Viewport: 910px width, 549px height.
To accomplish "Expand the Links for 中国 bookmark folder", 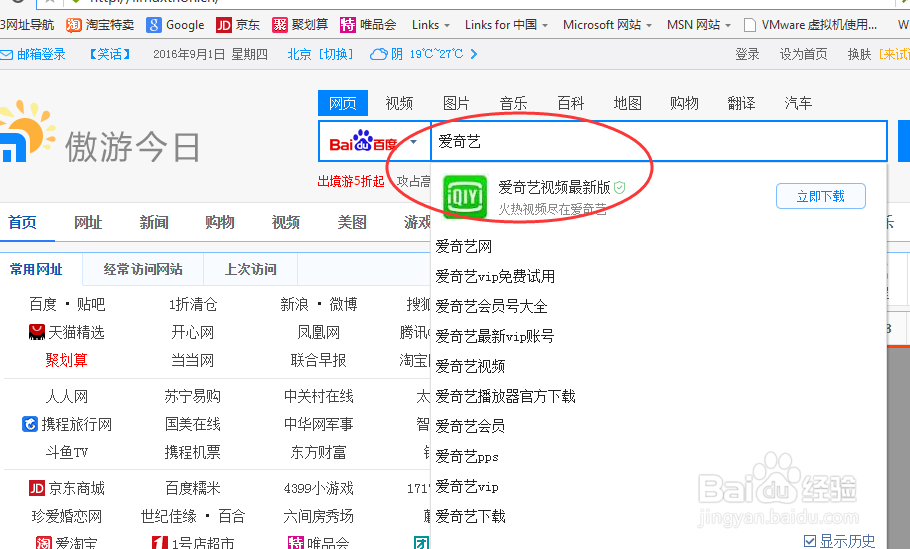I will (x=506, y=25).
